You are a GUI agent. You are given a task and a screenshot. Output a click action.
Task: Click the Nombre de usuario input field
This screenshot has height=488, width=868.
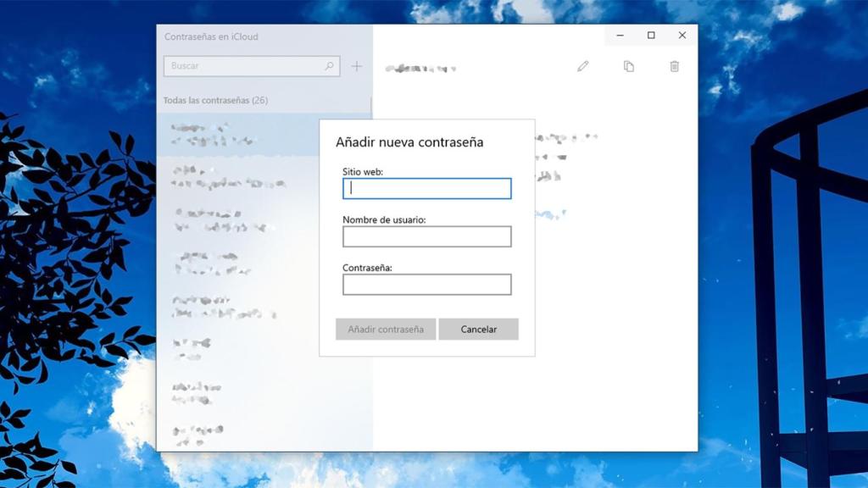pos(426,236)
